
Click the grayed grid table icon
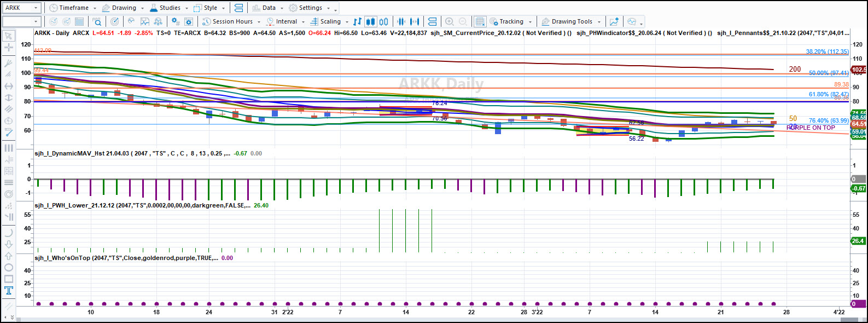[79, 22]
